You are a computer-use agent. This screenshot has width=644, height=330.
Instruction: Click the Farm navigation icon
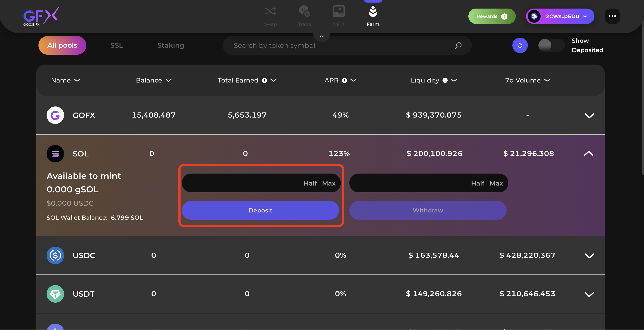pyautogui.click(x=373, y=12)
